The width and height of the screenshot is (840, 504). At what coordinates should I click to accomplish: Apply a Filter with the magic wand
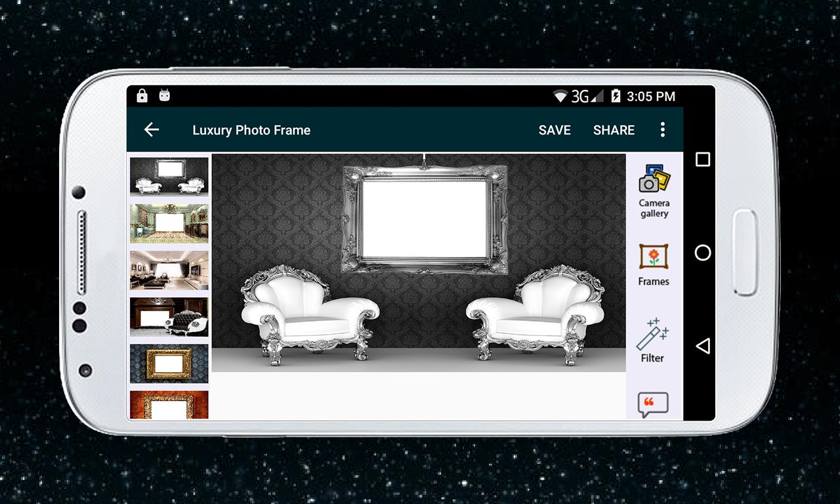tap(652, 341)
